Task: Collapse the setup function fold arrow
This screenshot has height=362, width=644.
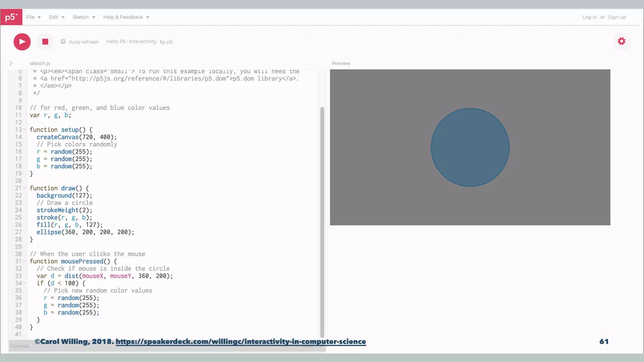Action: pyautogui.click(x=25, y=129)
